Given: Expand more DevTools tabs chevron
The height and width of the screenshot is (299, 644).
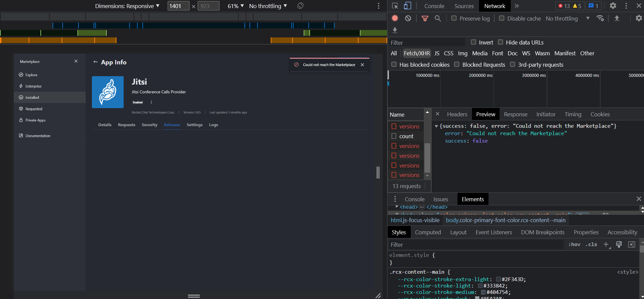Looking at the screenshot, I should pyautogui.click(x=517, y=6).
